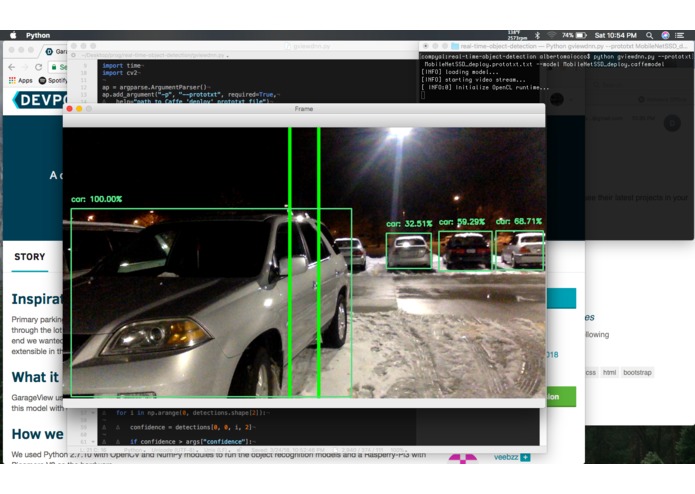Click the 'for i in np.arange' line

pyautogui.click(x=191, y=412)
